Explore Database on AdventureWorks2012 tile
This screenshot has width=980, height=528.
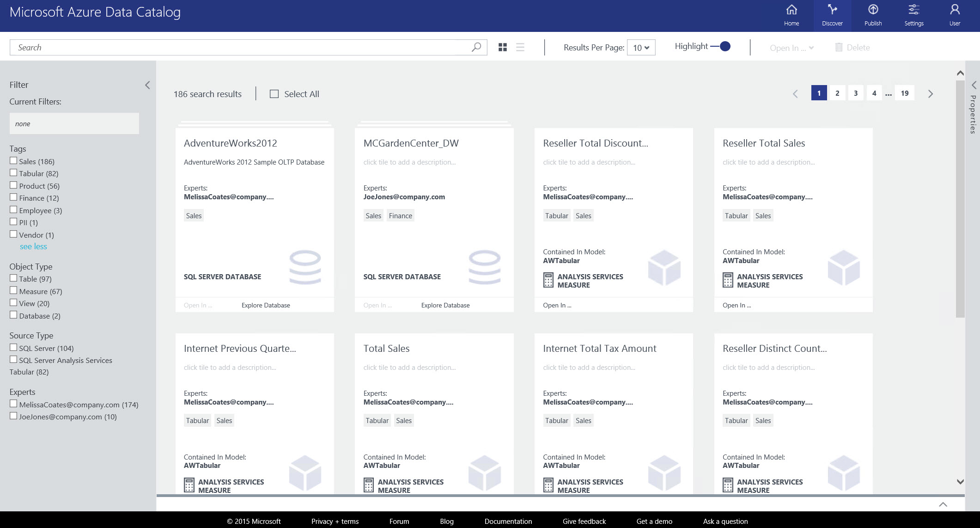pyautogui.click(x=266, y=305)
